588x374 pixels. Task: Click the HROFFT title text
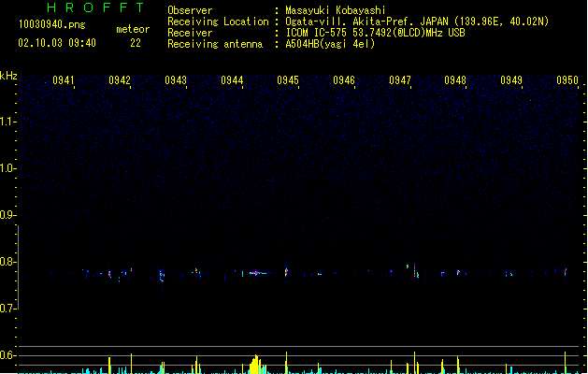tap(95, 7)
